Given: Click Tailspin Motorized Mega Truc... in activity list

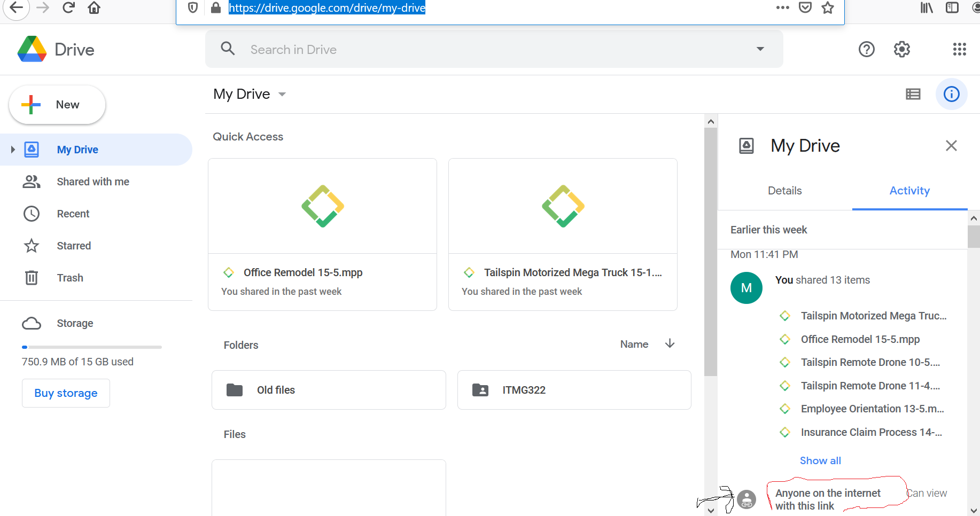Looking at the screenshot, I should [x=873, y=316].
